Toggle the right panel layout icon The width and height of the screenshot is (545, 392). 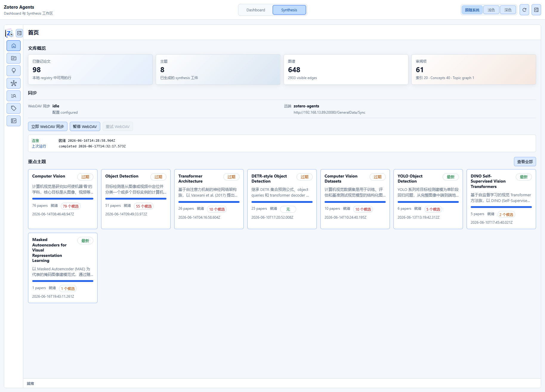536,10
